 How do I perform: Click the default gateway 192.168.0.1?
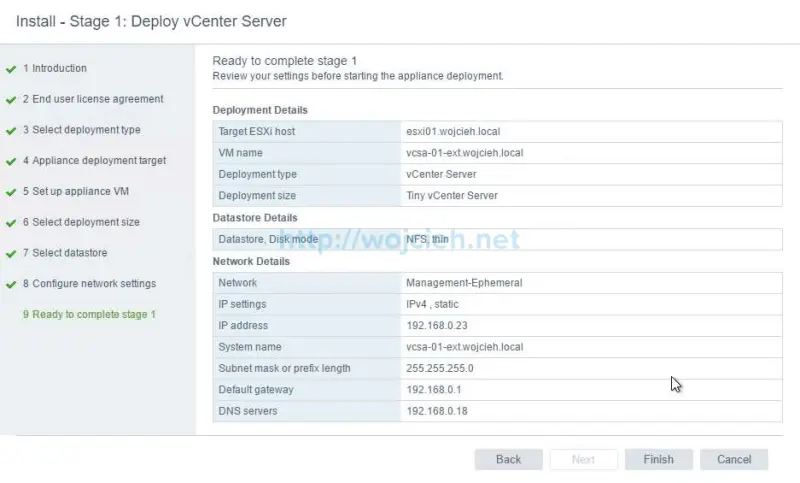pyautogui.click(x=434, y=390)
